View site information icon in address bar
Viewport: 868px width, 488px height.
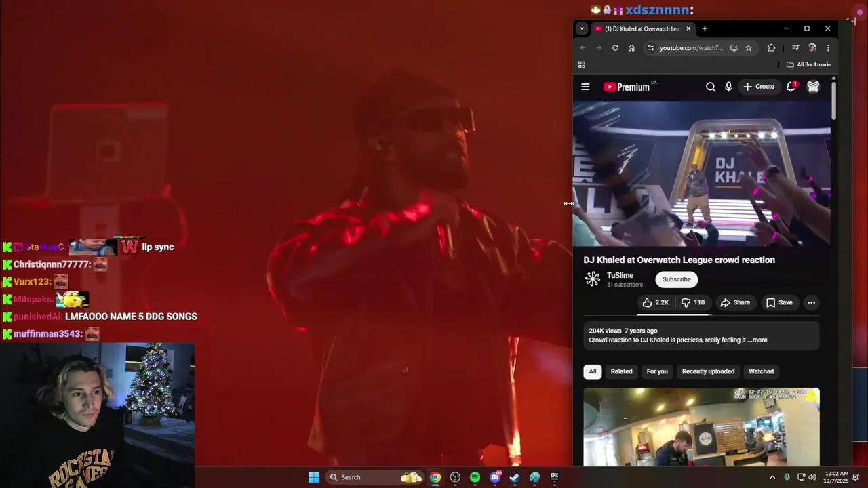651,48
